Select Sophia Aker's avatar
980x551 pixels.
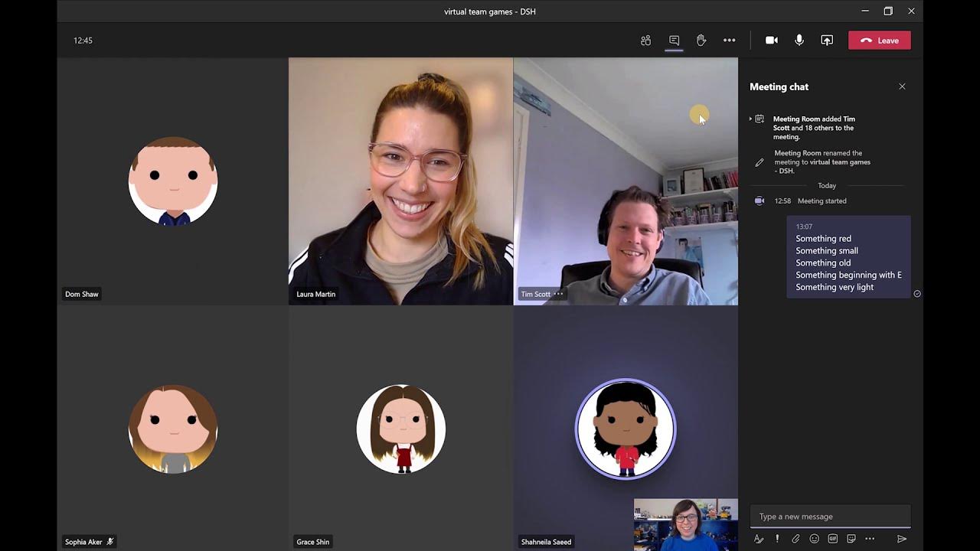pos(173,429)
